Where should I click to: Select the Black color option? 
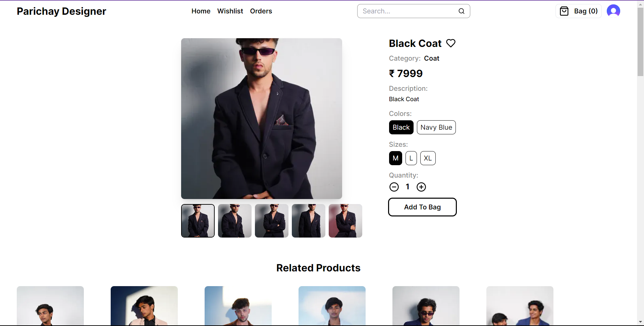[x=401, y=127]
